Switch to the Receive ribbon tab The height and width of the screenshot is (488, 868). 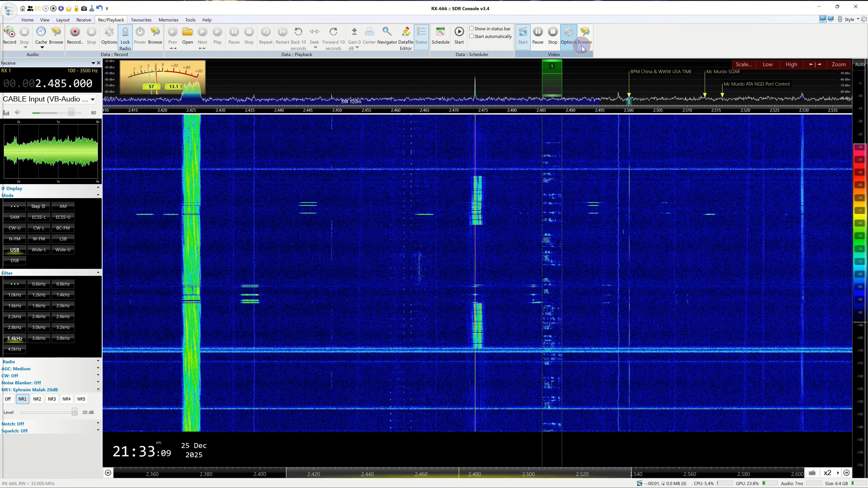(x=84, y=20)
